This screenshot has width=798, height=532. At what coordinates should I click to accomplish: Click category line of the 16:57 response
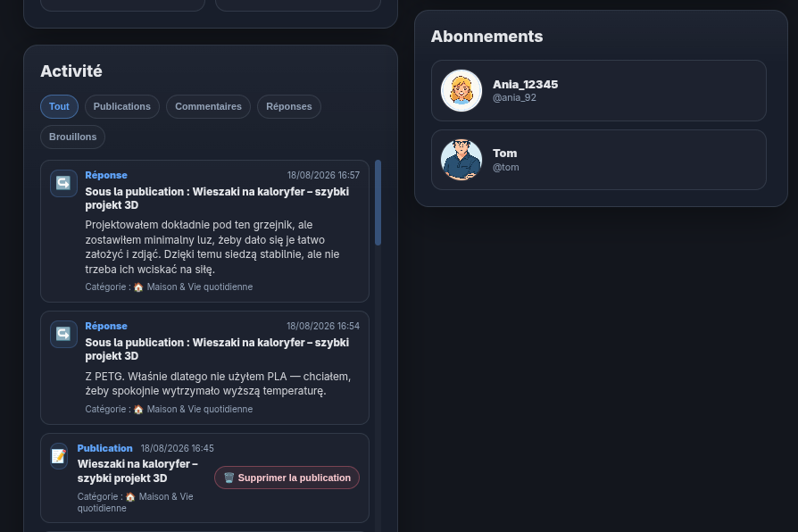[x=169, y=287]
